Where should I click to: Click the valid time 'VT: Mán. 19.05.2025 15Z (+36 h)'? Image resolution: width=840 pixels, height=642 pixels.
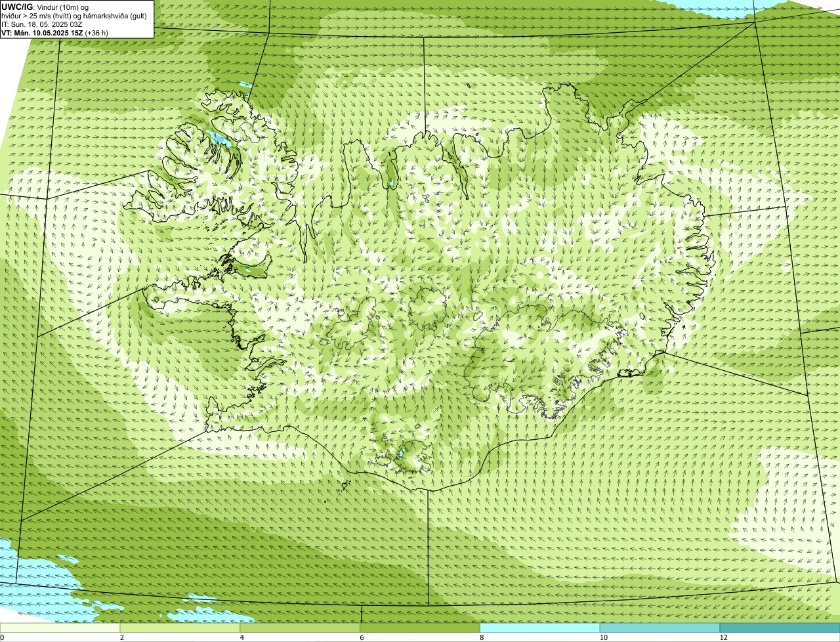[x=55, y=32]
